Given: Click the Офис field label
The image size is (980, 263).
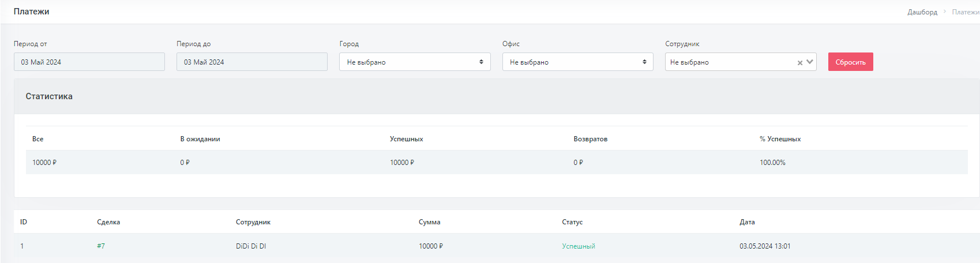Looking at the screenshot, I should click(511, 44).
